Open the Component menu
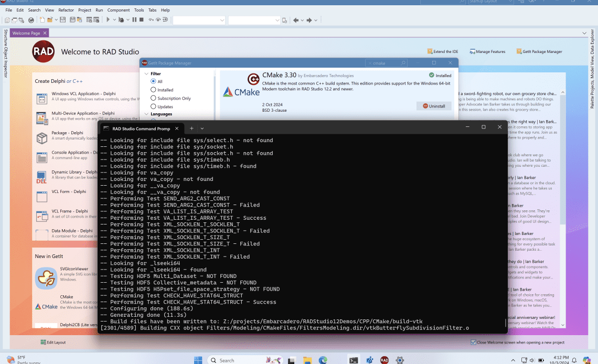Image resolution: width=598 pixels, height=364 pixels. click(118, 10)
